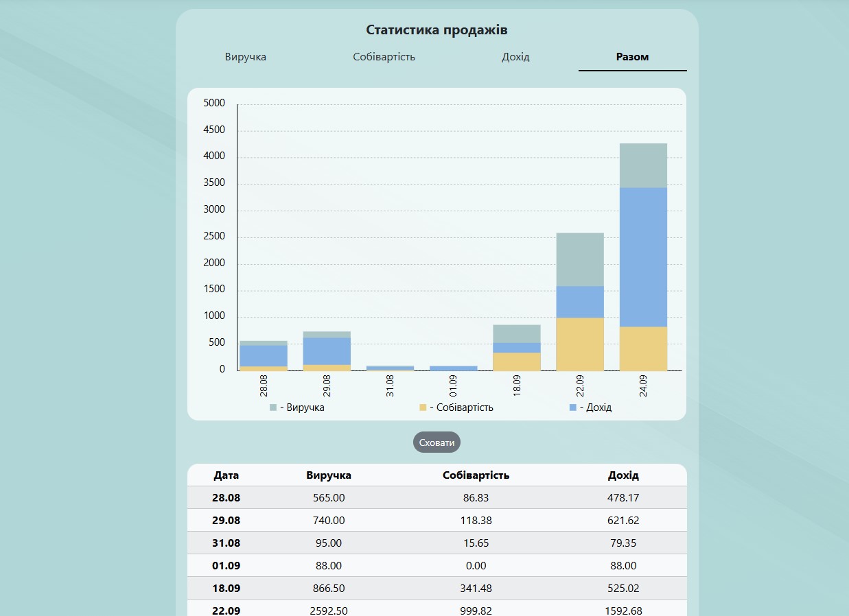Click the yellow segment of the 18.09 bar
This screenshot has width=849, height=616.
pos(517,362)
